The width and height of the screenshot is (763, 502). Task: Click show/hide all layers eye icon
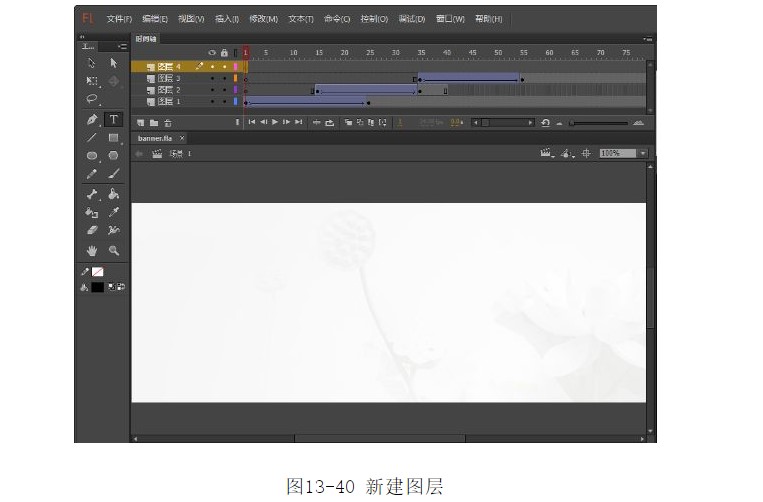point(212,52)
